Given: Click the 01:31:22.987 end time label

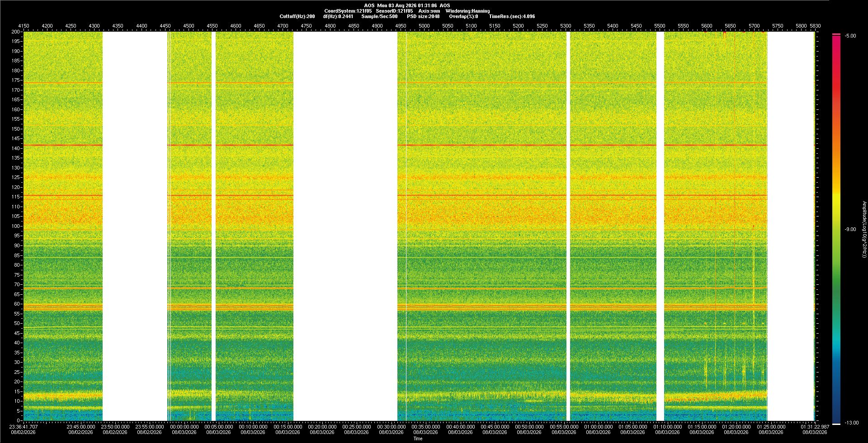Looking at the screenshot, I should tap(815, 426).
